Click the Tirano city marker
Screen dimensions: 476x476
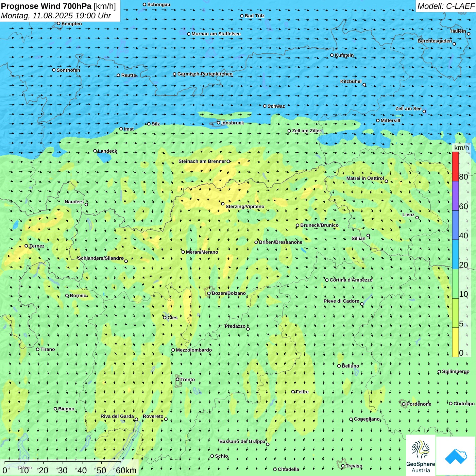(38, 349)
